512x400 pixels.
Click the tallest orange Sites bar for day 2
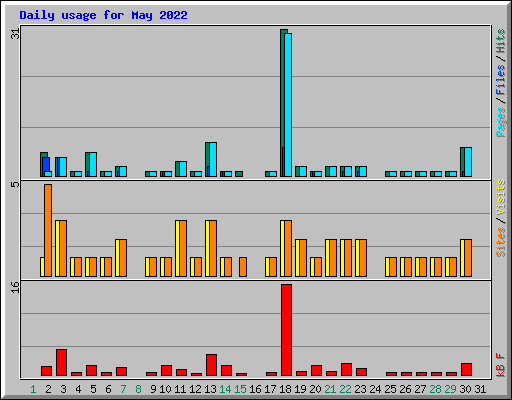[48, 230]
